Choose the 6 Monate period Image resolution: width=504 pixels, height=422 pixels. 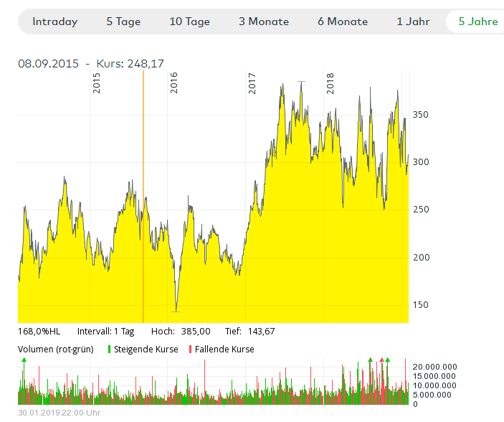[343, 22]
